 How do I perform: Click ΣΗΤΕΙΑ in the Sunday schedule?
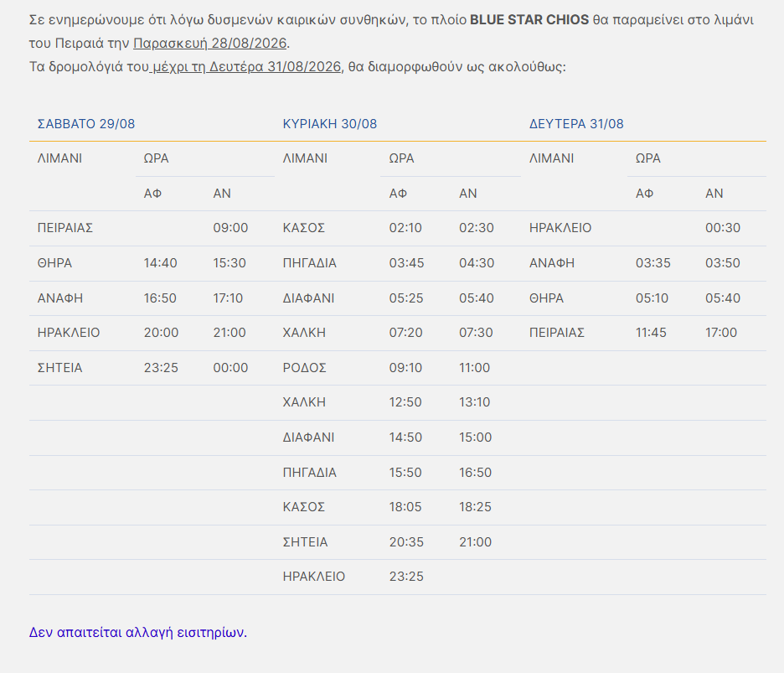(305, 542)
